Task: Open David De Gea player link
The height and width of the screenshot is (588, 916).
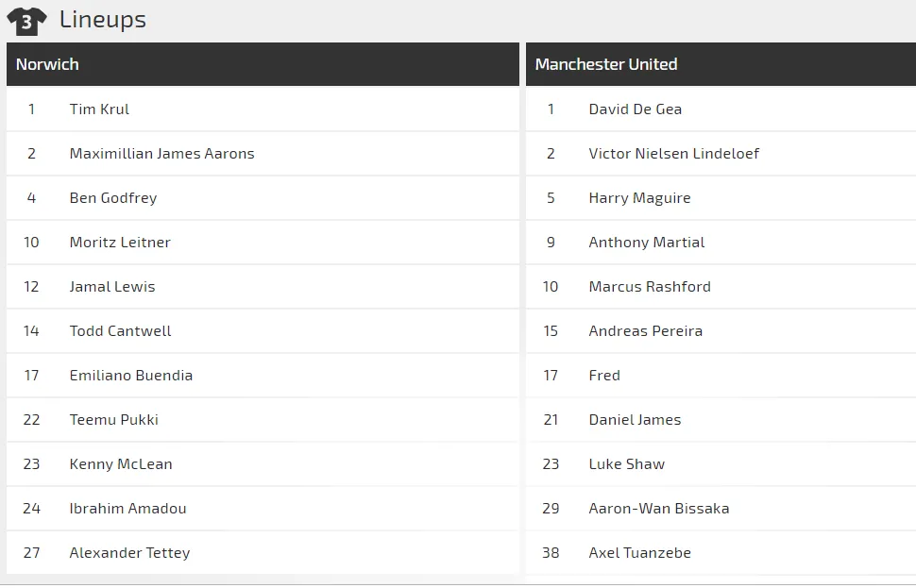Action: [635, 109]
